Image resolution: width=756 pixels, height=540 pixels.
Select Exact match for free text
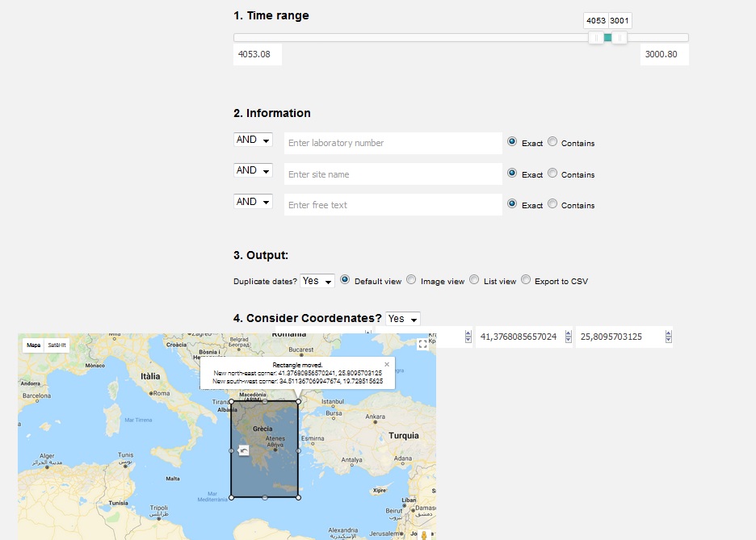point(512,203)
